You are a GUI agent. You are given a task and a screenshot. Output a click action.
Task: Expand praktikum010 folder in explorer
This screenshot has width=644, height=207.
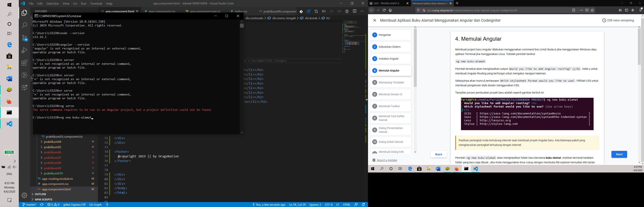pyautogui.click(x=53, y=173)
